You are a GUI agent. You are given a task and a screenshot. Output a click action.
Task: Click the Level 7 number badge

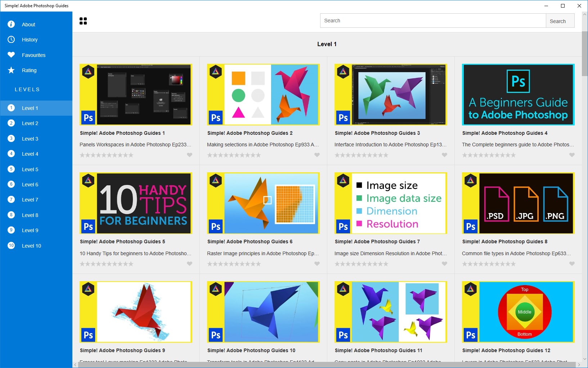[11, 199]
